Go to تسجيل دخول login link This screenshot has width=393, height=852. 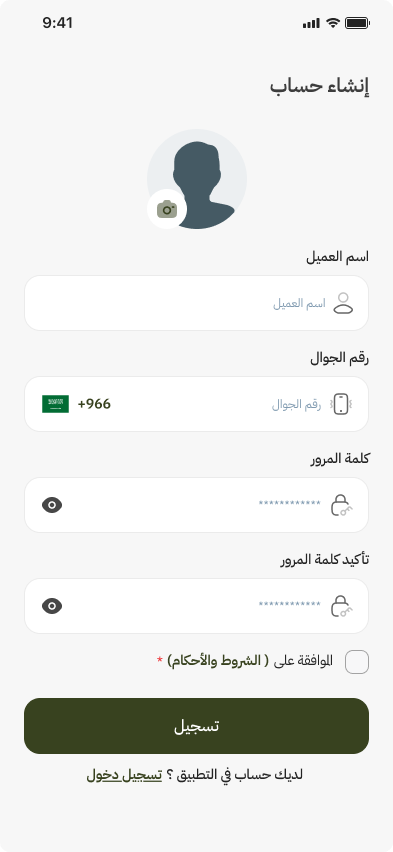click(x=124, y=775)
